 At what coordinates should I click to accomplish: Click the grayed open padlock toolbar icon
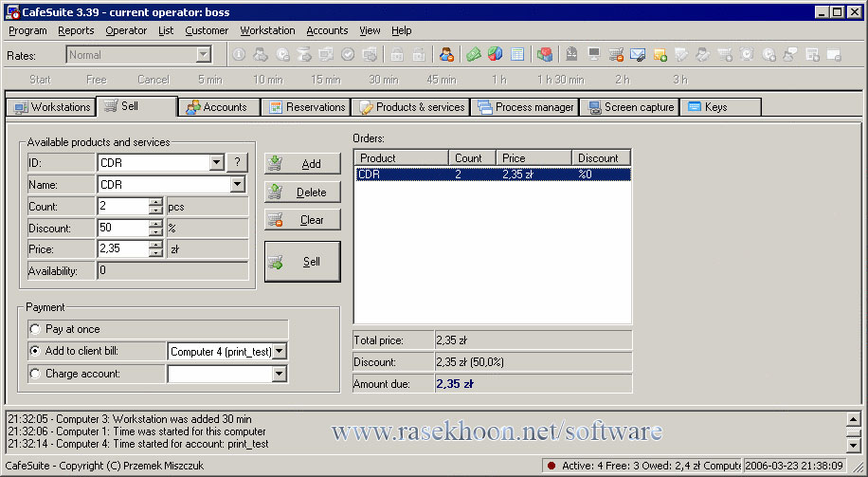click(x=419, y=54)
